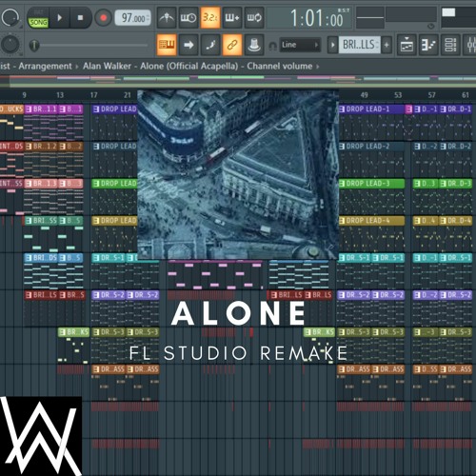Click the BRI..LLS pattern name field
476x476 pixels.
359,45
